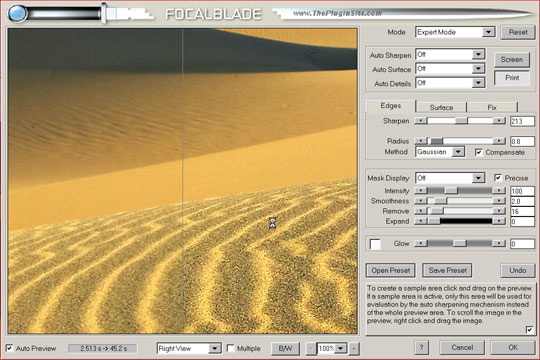Click the Save Preset button
Screen dimensions: 540x360
pyautogui.click(x=447, y=270)
